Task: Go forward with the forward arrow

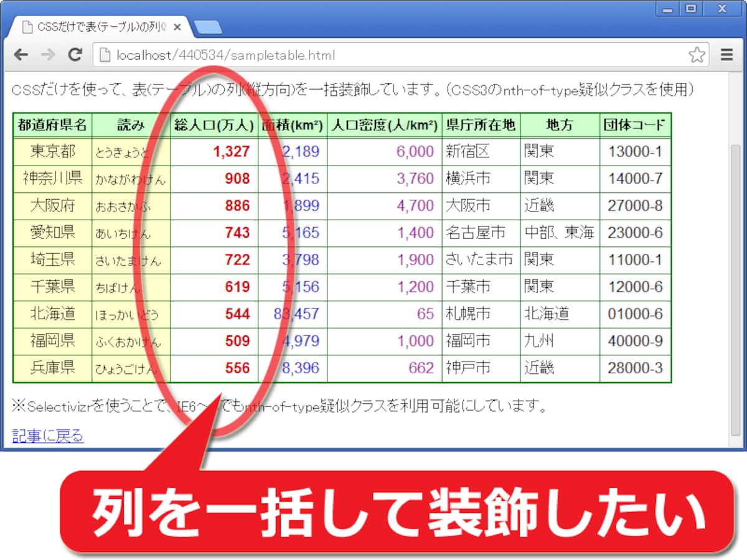Action: click(47, 55)
